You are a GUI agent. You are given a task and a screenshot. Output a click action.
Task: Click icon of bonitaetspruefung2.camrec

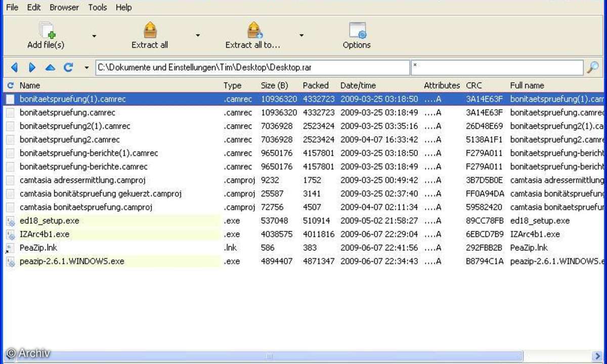click(10, 140)
